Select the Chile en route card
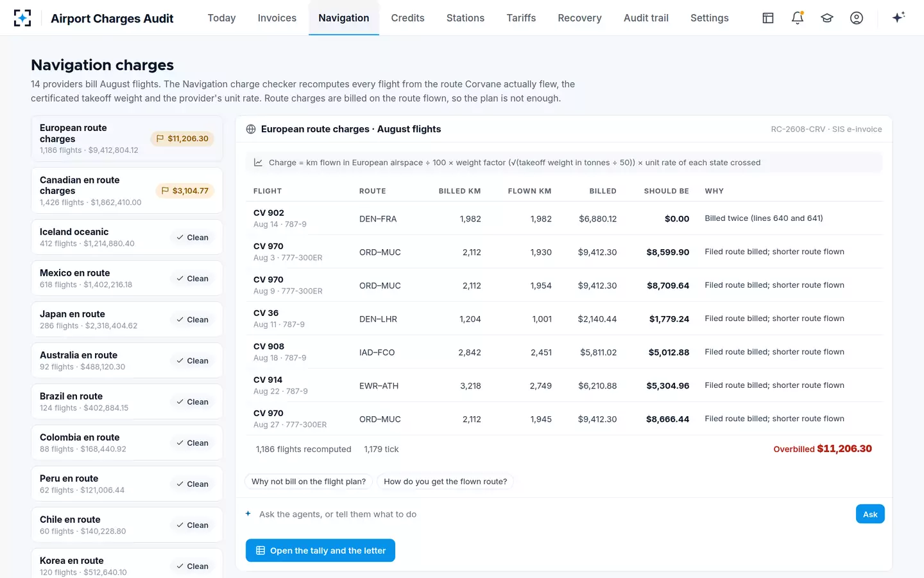The image size is (924, 578). [127, 525]
